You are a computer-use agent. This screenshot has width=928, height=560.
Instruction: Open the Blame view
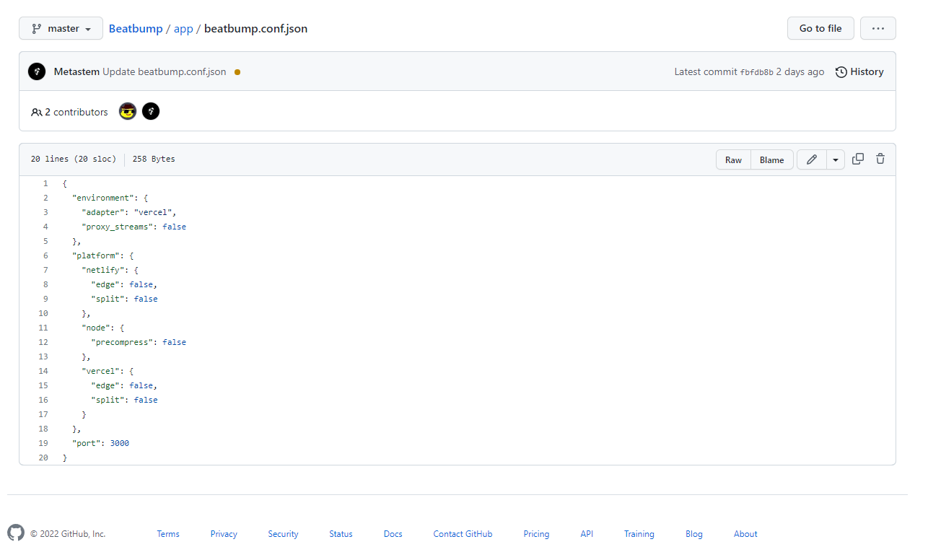pyautogui.click(x=771, y=159)
